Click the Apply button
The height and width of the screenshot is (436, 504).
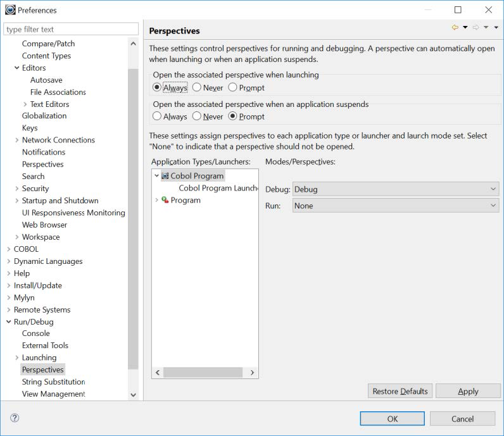point(468,391)
